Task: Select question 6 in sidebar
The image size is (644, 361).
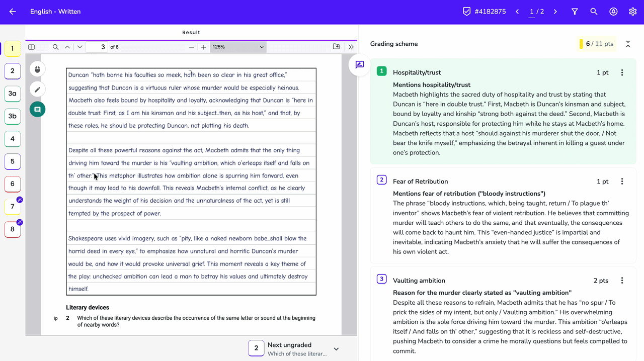Action: [13, 184]
